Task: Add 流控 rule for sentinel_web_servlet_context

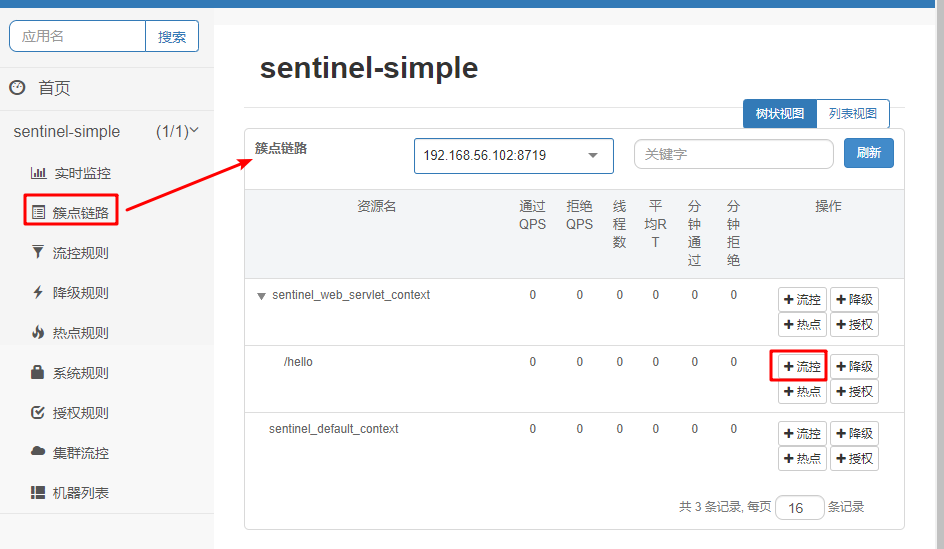Action: pyautogui.click(x=802, y=299)
